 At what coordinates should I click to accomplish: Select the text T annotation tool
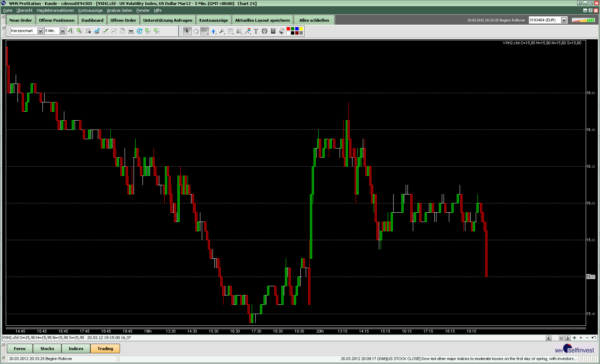(256, 31)
